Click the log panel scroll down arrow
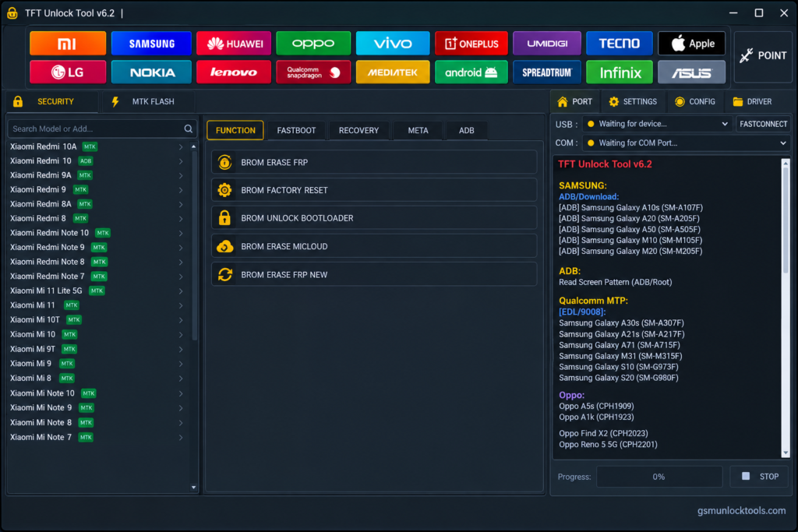 [786, 453]
